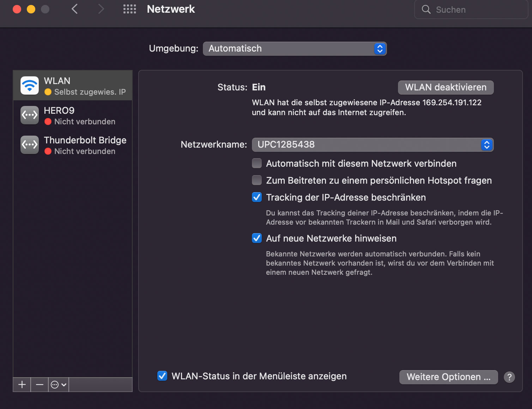532x409 pixels.
Task: Open the Umgebung 'Automatisch' dropdown
Action: 295,49
